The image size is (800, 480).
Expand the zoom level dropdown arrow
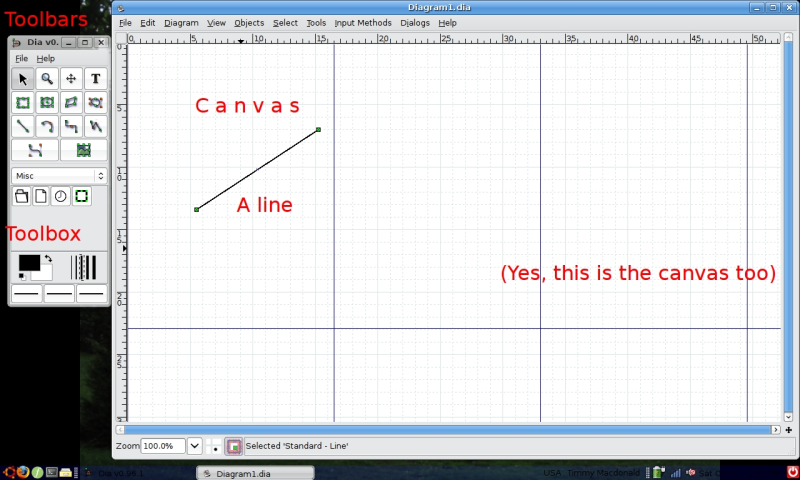click(194, 446)
